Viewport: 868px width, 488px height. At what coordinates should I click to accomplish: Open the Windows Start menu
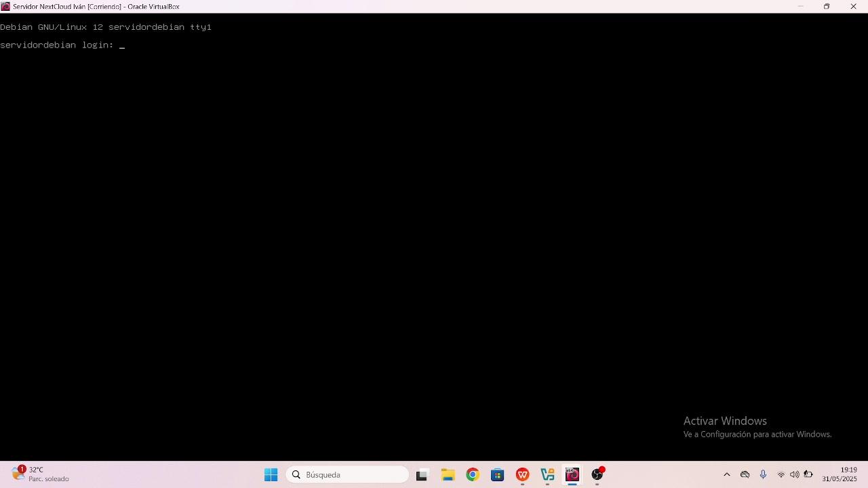[x=271, y=474]
